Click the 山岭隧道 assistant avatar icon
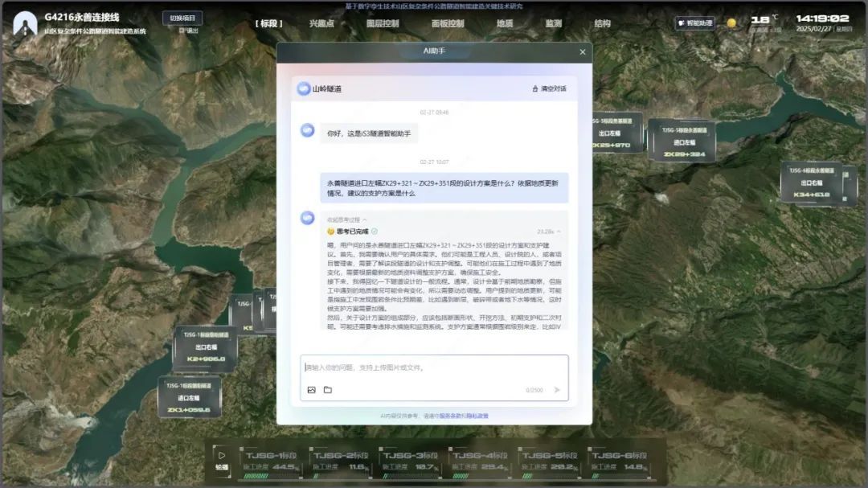868x488 pixels. point(304,88)
